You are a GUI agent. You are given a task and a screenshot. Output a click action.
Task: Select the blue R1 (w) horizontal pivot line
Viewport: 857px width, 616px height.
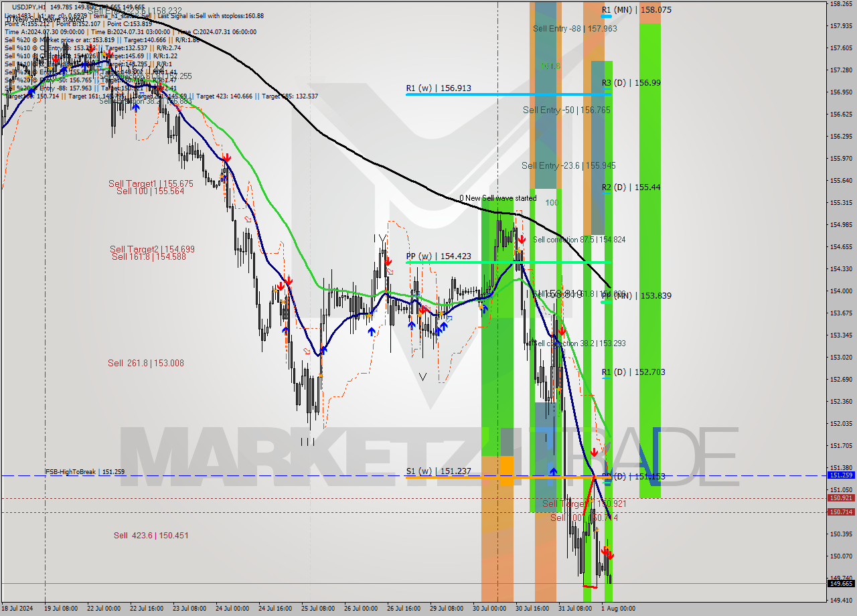(508, 94)
